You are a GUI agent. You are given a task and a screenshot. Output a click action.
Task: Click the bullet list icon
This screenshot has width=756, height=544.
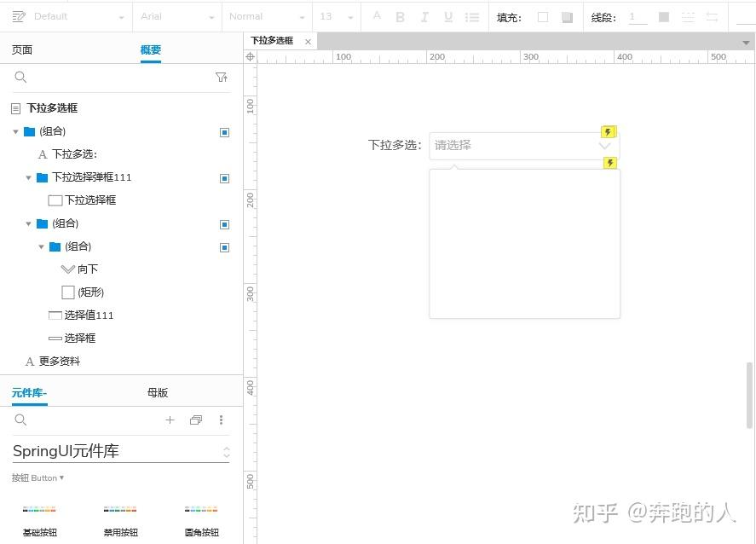click(x=472, y=17)
